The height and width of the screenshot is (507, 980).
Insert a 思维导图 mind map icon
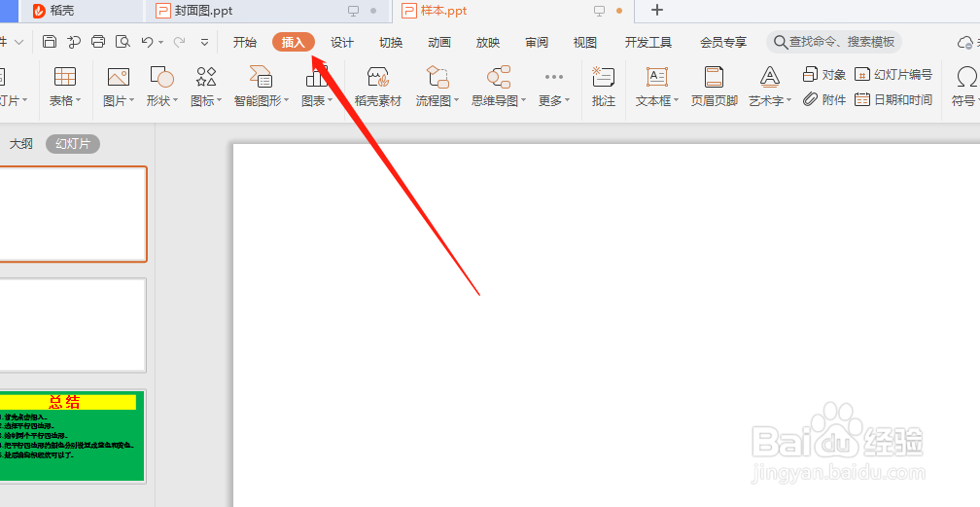pos(498,77)
